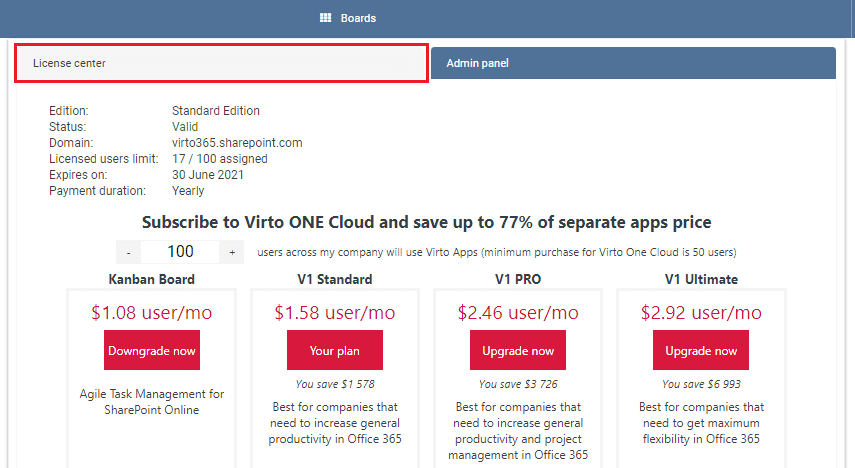Switch to the Admin panel tab
855x468 pixels.
pos(633,63)
